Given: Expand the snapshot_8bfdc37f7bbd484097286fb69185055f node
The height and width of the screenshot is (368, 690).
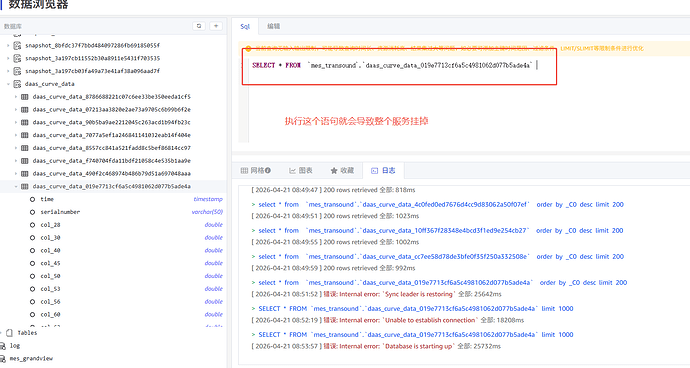Looking at the screenshot, I should pos(8,45).
